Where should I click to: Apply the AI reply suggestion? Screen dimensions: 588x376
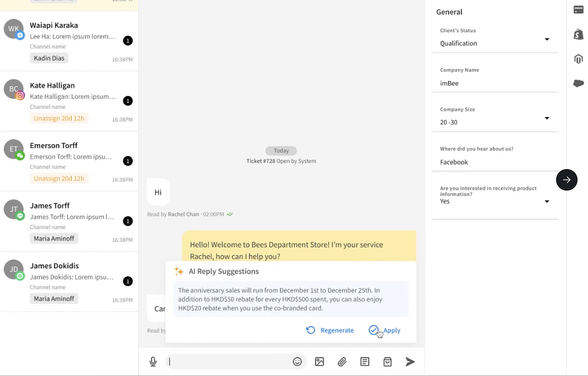384,330
